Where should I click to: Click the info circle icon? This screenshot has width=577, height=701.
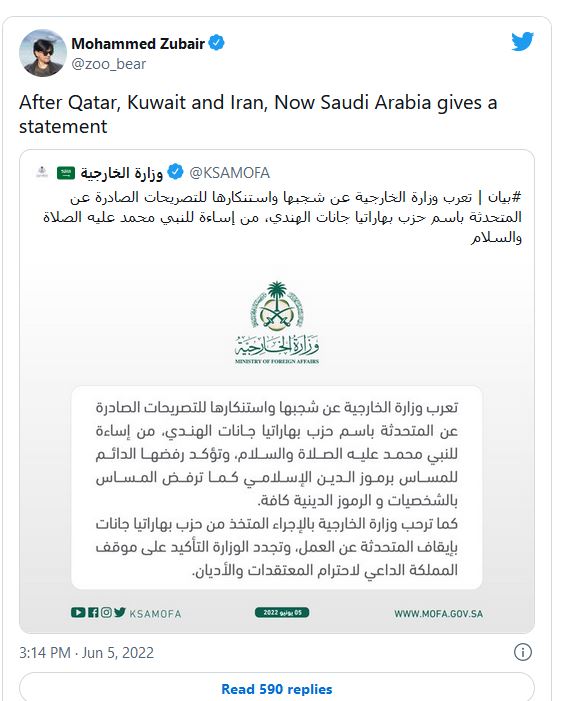click(522, 652)
